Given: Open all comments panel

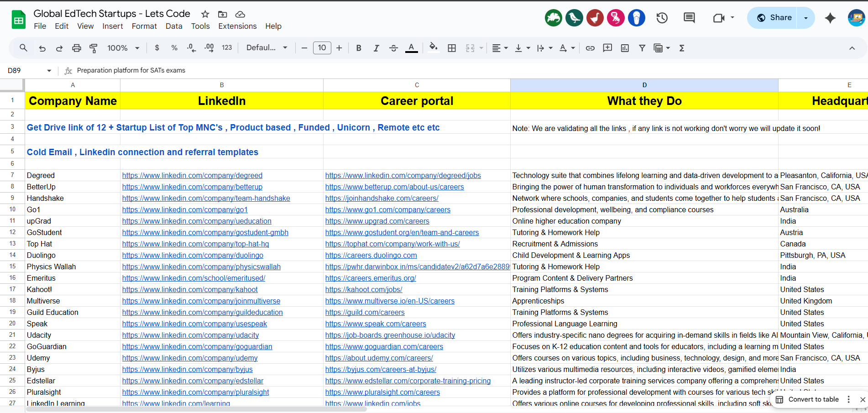Looking at the screenshot, I should pyautogui.click(x=689, y=18).
